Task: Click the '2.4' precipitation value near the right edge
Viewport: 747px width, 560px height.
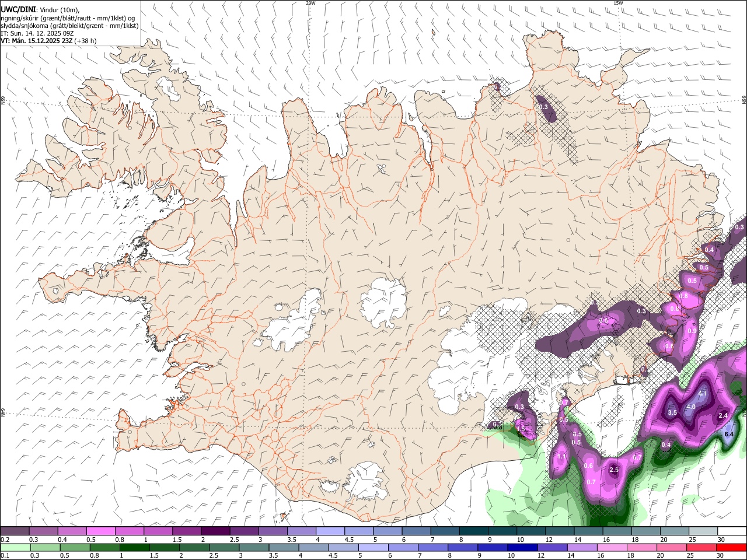Action: (723, 415)
